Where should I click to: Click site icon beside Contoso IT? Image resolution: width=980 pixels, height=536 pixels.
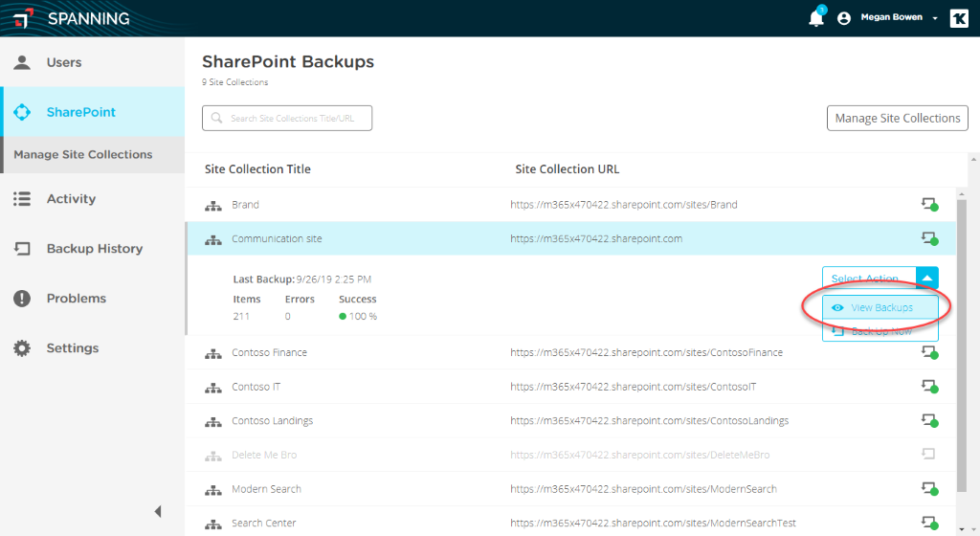point(213,388)
